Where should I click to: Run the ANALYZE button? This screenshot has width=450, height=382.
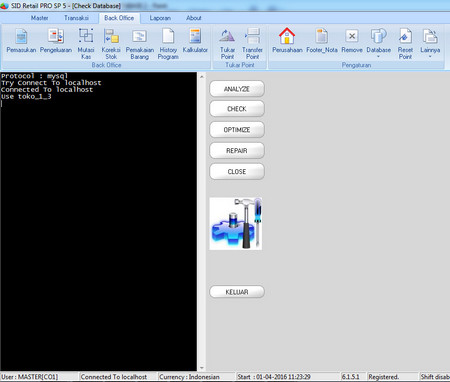[x=237, y=89]
